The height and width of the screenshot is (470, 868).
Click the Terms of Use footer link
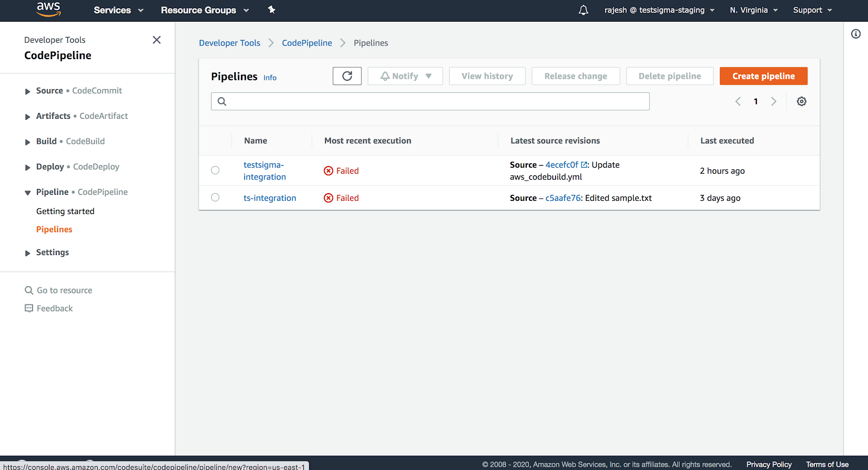point(827,465)
